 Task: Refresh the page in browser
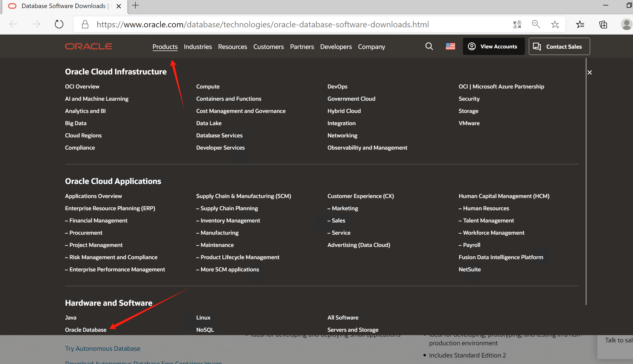(59, 24)
